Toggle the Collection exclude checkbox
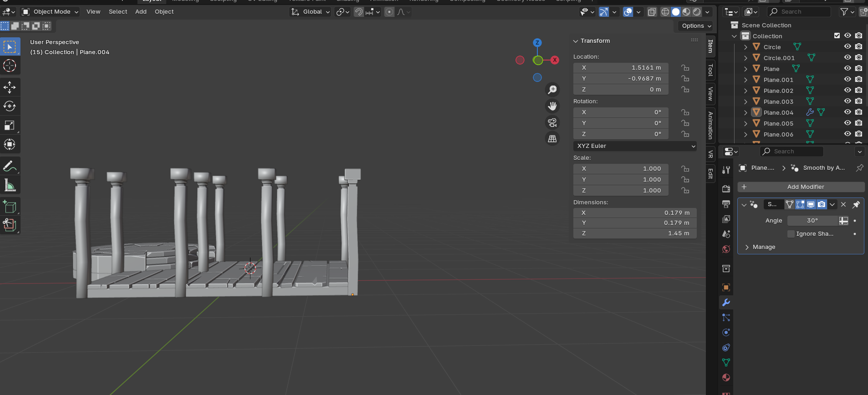 coord(837,35)
